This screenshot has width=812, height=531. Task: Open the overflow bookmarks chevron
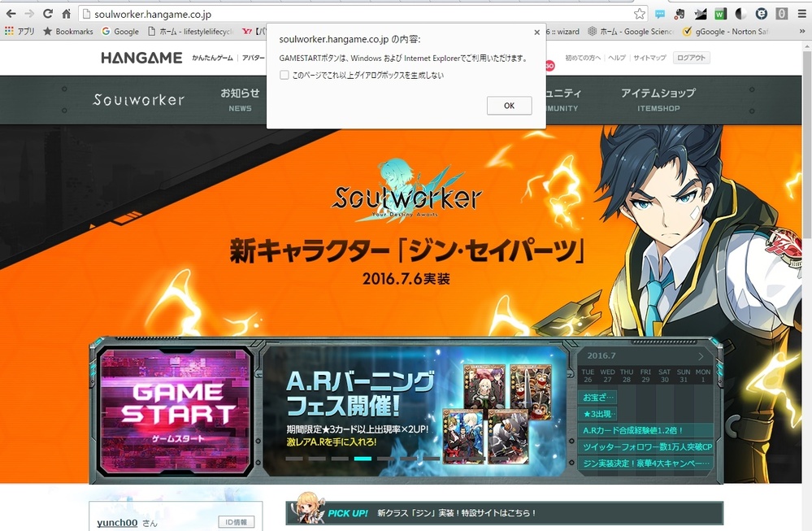[801, 31]
